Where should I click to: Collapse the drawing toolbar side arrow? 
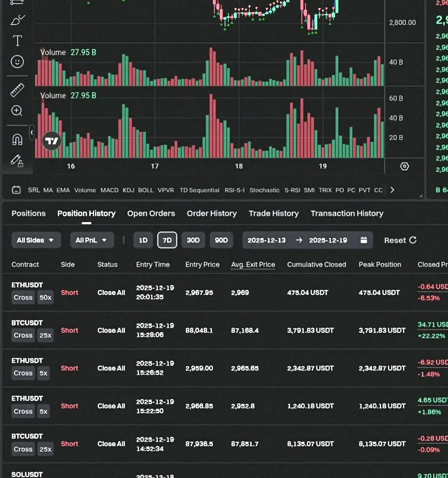[x=32, y=132]
